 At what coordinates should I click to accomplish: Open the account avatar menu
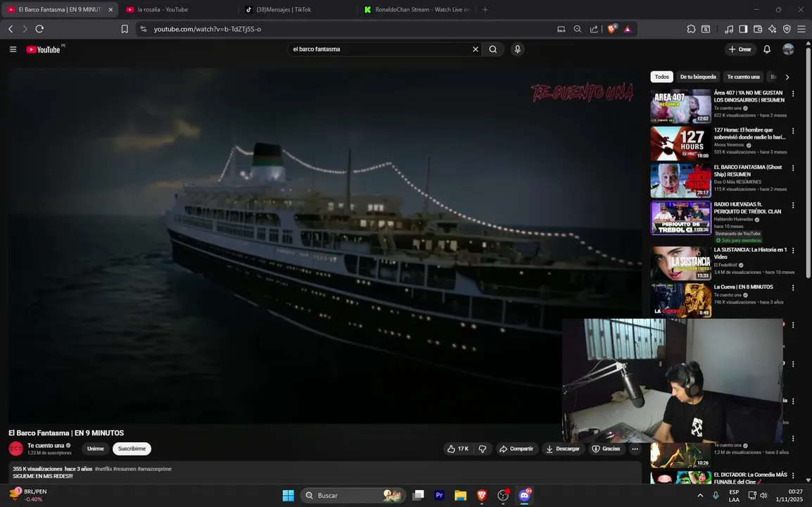[788, 49]
